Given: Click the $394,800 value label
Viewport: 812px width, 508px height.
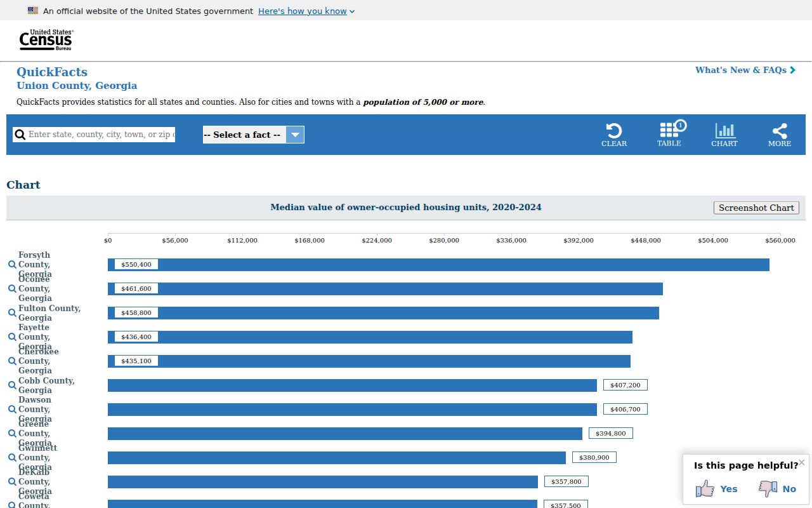Looking at the screenshot, I should click(x=611, y=434).
